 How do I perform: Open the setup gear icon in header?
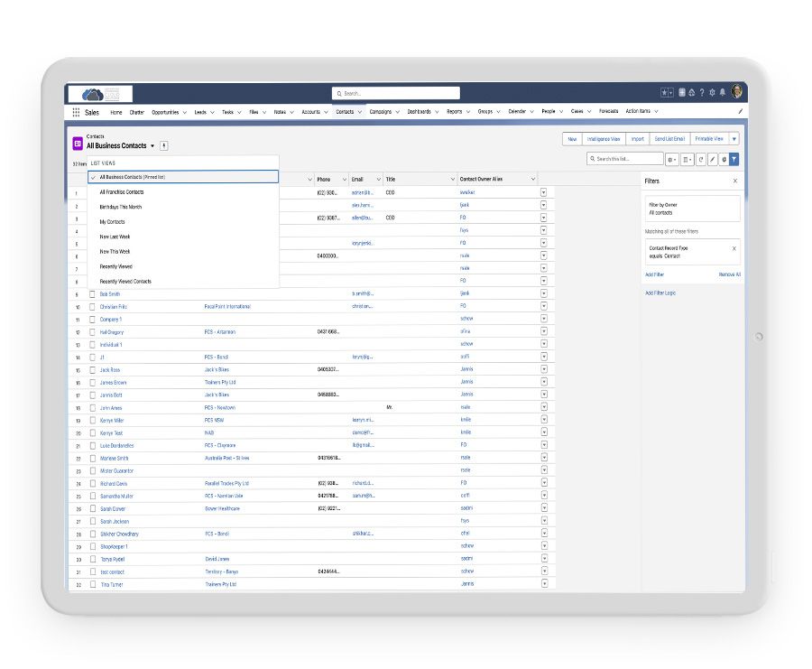click(712, 93)
